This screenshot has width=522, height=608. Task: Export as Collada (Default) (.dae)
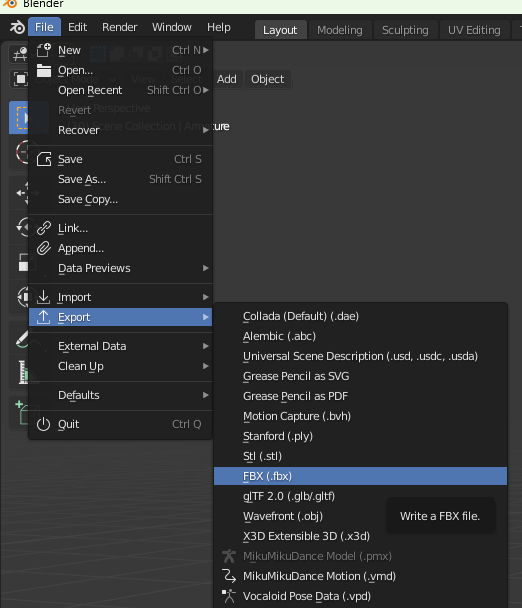pos(360,316)
